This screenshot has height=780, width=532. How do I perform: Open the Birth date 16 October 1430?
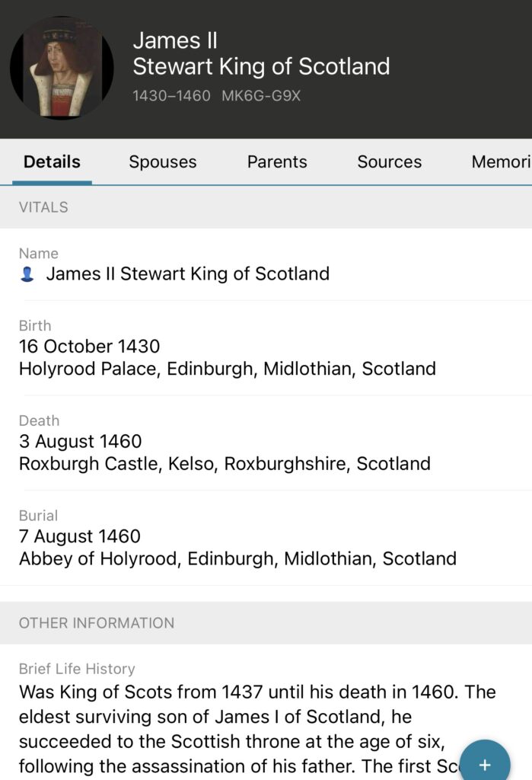[89, 347]
